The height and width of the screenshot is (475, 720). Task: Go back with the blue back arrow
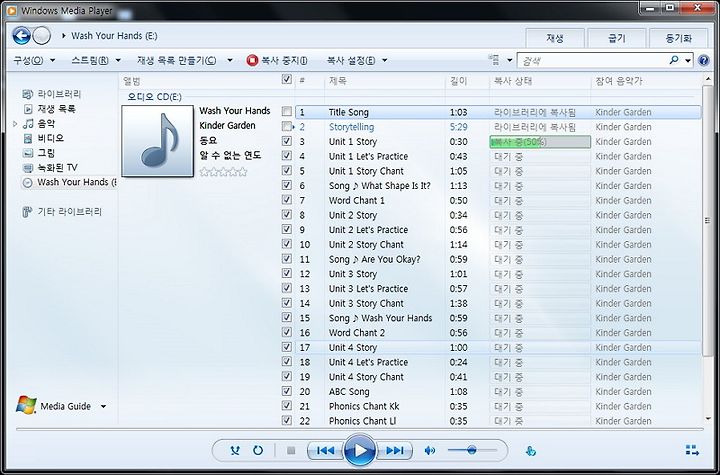[21, 35]
